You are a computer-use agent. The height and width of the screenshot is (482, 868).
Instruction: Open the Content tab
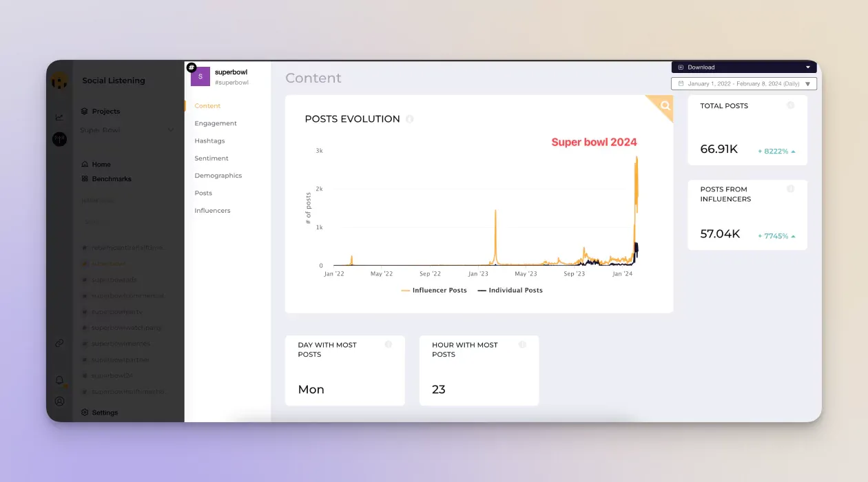point(207,106)
